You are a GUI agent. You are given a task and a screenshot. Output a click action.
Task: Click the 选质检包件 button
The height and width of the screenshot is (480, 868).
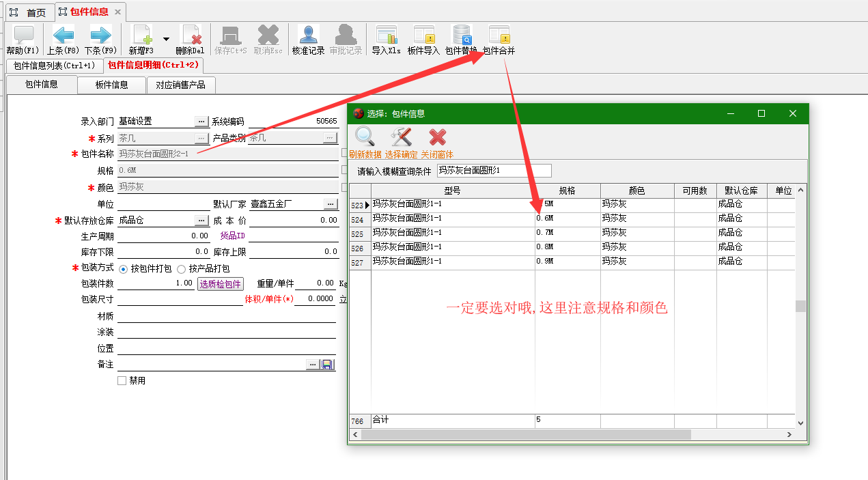[221, 284]
